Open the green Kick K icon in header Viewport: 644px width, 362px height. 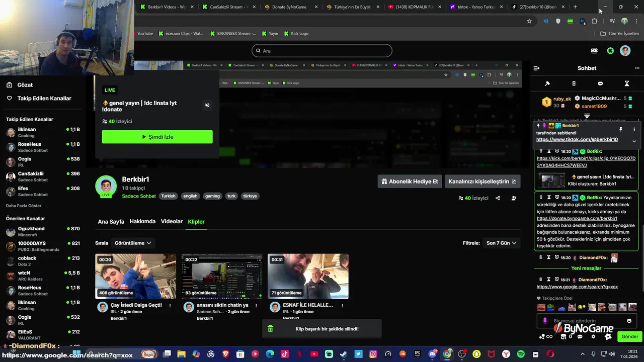[x=610, y=51]
